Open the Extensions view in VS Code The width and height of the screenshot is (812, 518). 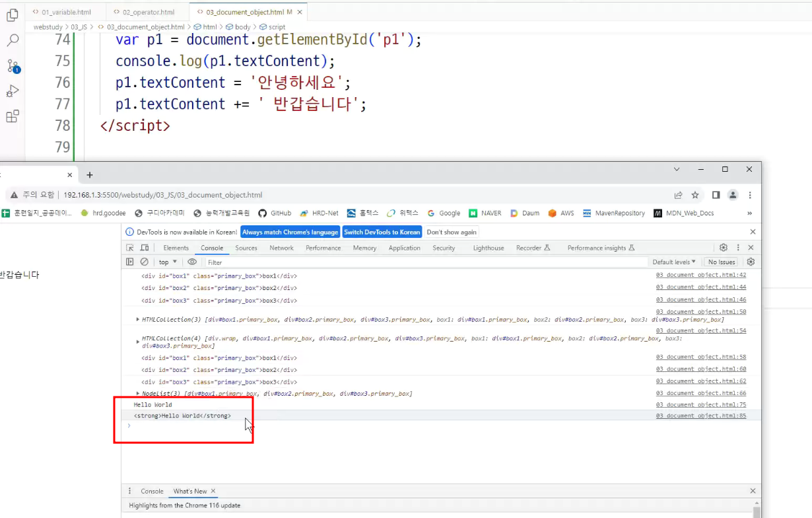13,117
